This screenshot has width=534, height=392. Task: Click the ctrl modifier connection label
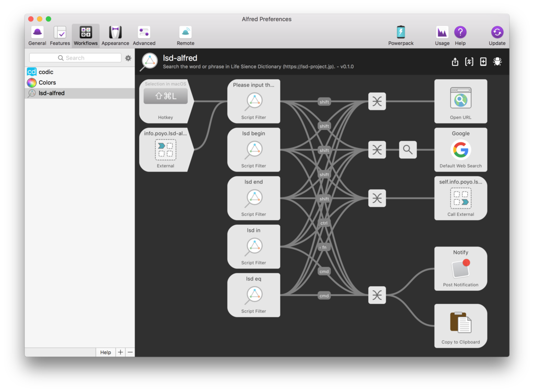tap(324, 223)
